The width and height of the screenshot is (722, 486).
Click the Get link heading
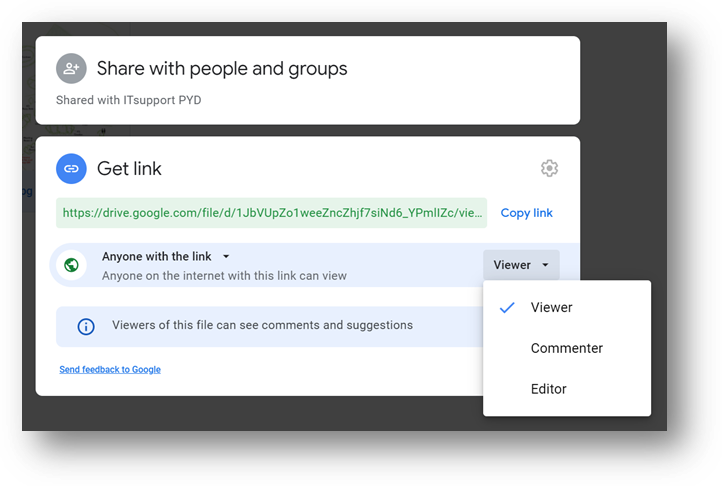(x=129, y=169)
